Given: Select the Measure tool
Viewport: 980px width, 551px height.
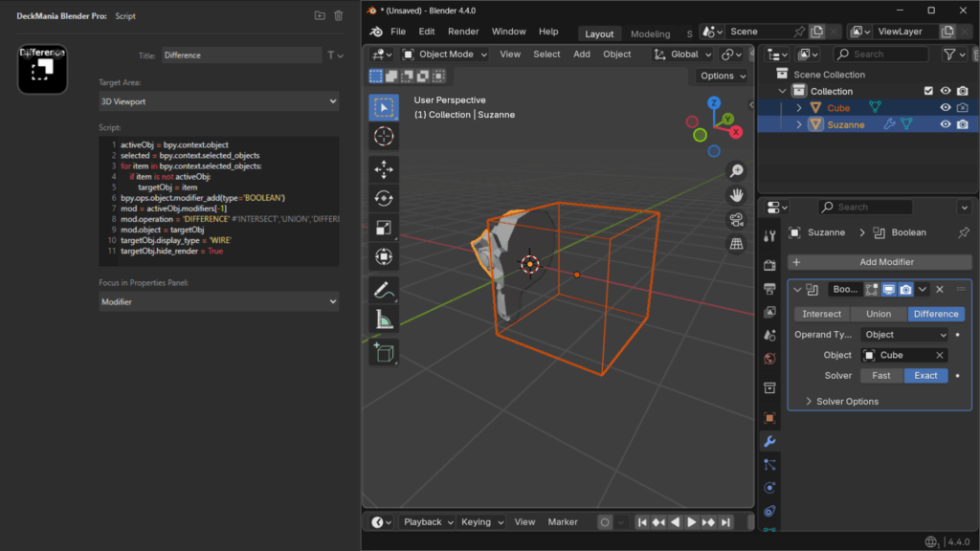Looking at the screenshot, I should (x=384, y=319).
